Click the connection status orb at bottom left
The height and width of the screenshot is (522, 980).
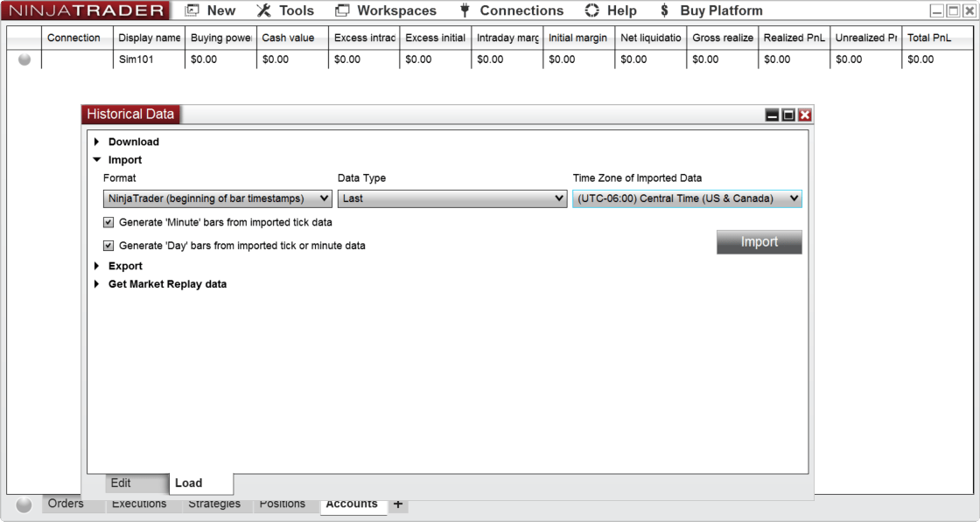[24, 505]
